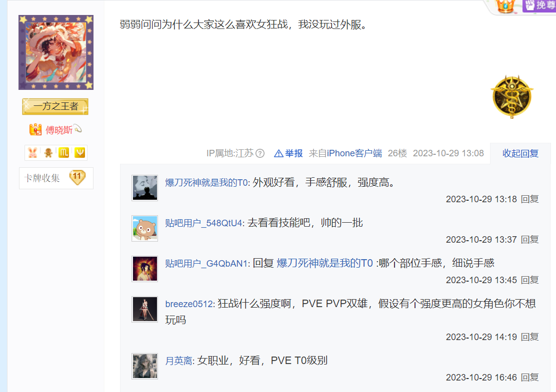Open poster 傅晓斯's profile name

click(x=59, y=130)
